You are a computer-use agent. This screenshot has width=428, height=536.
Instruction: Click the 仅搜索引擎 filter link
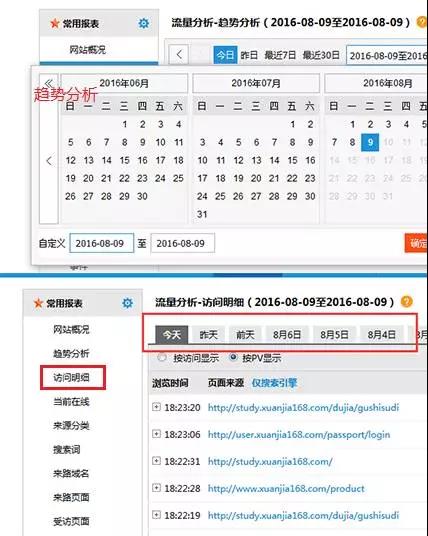coord(274,383)
